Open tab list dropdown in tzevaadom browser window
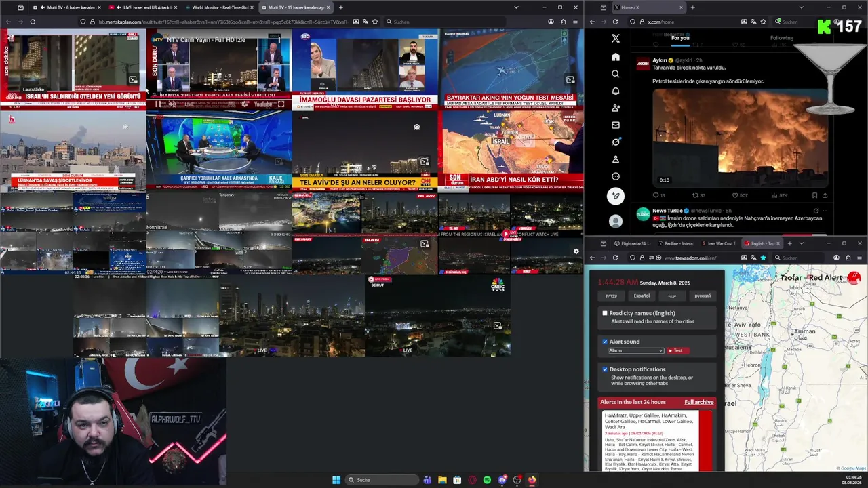This screenshot has height=488, width=868. 801,243
